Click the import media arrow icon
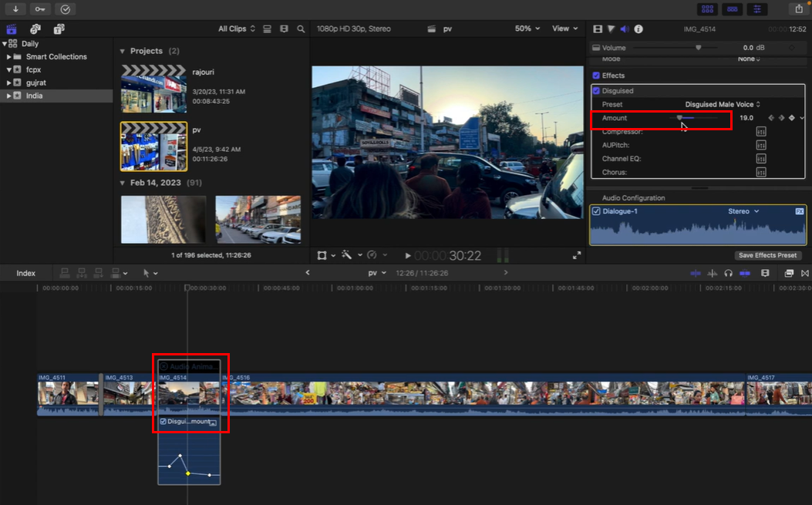 coord(15,8)
